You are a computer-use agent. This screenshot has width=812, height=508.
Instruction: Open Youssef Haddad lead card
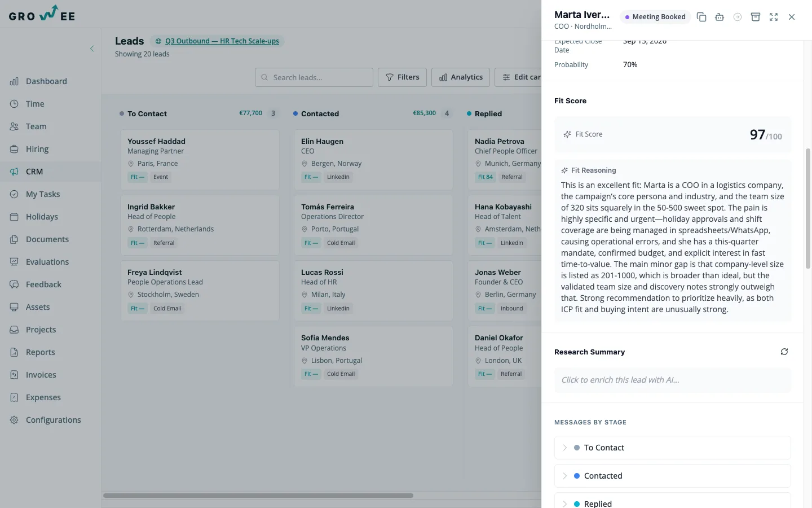(200, 159)
